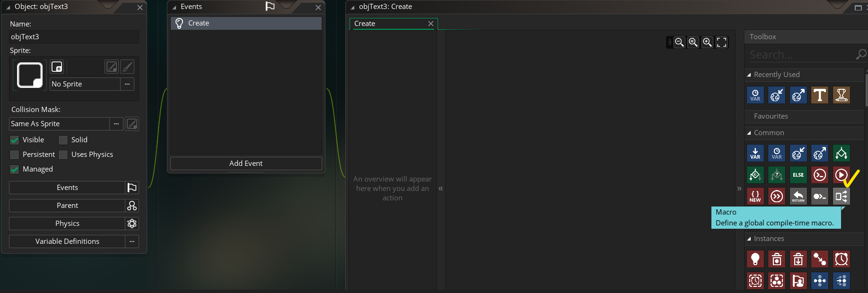868x293 pixels.
Task: Click the flag icon in Events panel header
Action: tap(270, 6)
